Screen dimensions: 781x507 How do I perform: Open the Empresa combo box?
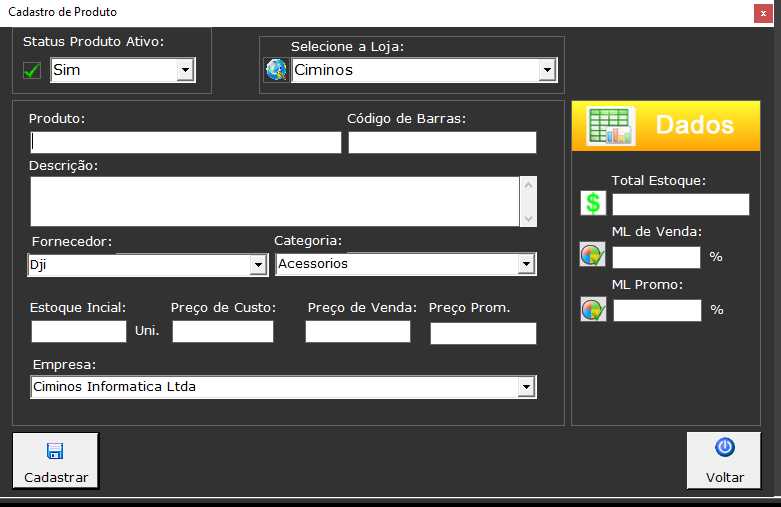pos(526,387)
